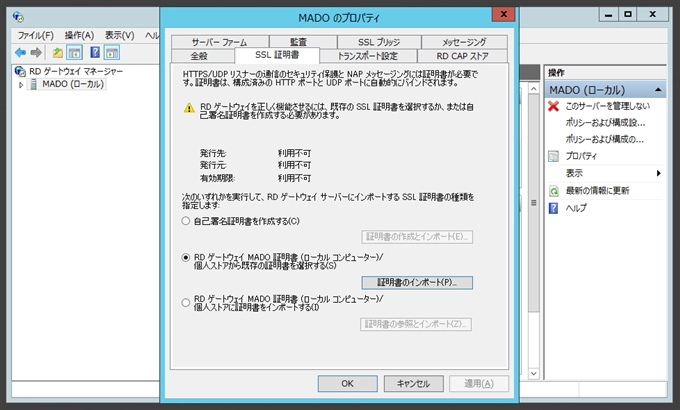Screen dimensions: 680x410
Task: Select 個人ストアから既存の証明書を選択する radio button
Action: pos(186,258)
